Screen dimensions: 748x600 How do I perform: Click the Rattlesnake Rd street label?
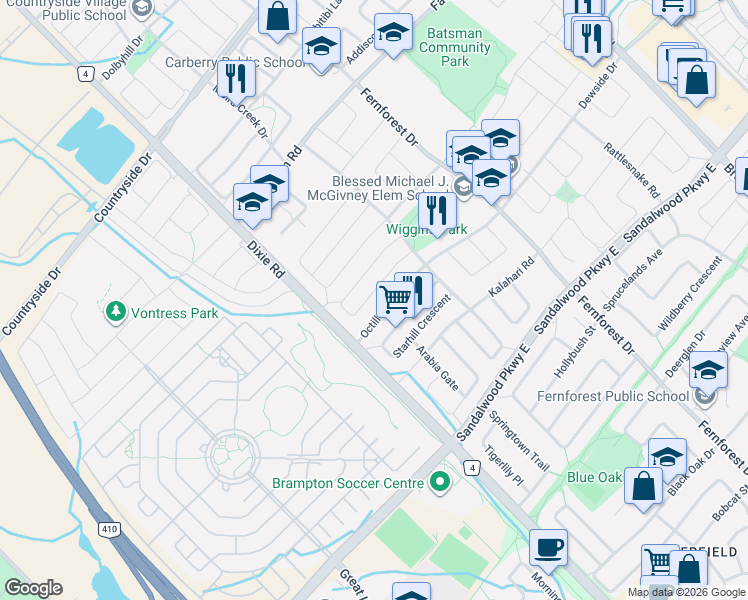(632, 170)
